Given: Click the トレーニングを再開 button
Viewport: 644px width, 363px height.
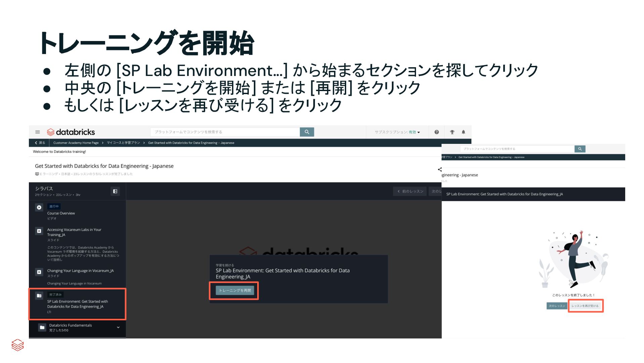Looking at the screenshot, I should 235,290.
